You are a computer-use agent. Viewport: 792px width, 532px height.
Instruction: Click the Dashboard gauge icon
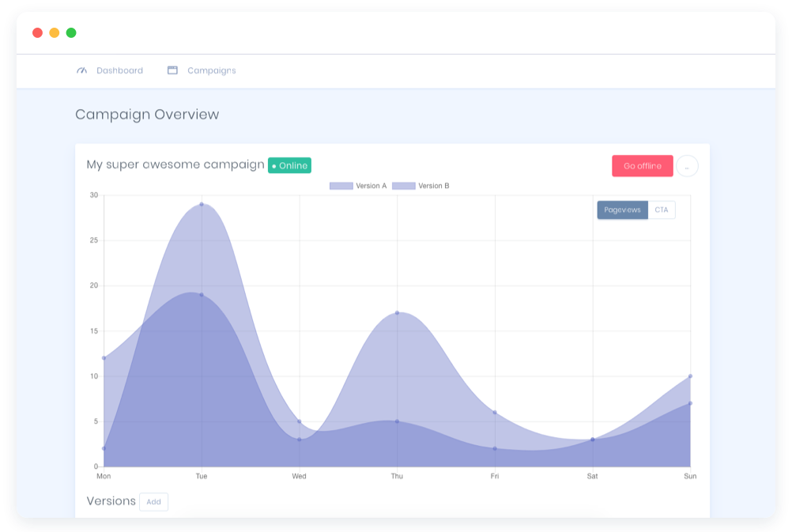point(81,70)
